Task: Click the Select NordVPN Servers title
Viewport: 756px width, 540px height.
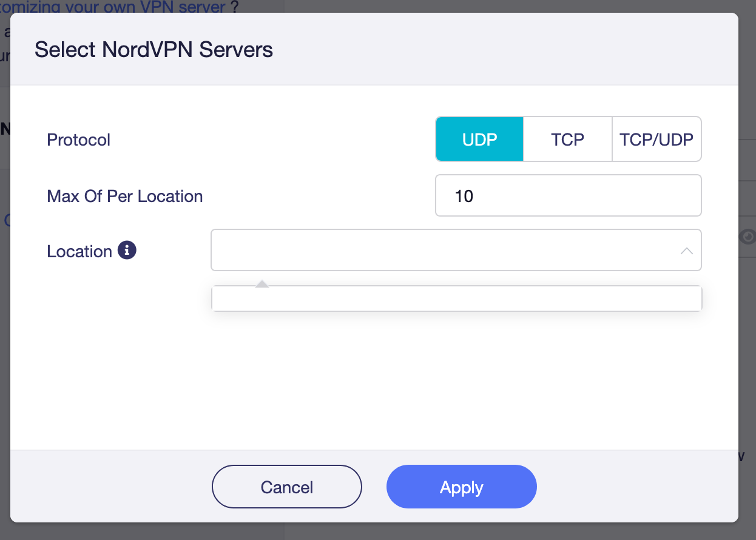Action: (154, 49)
